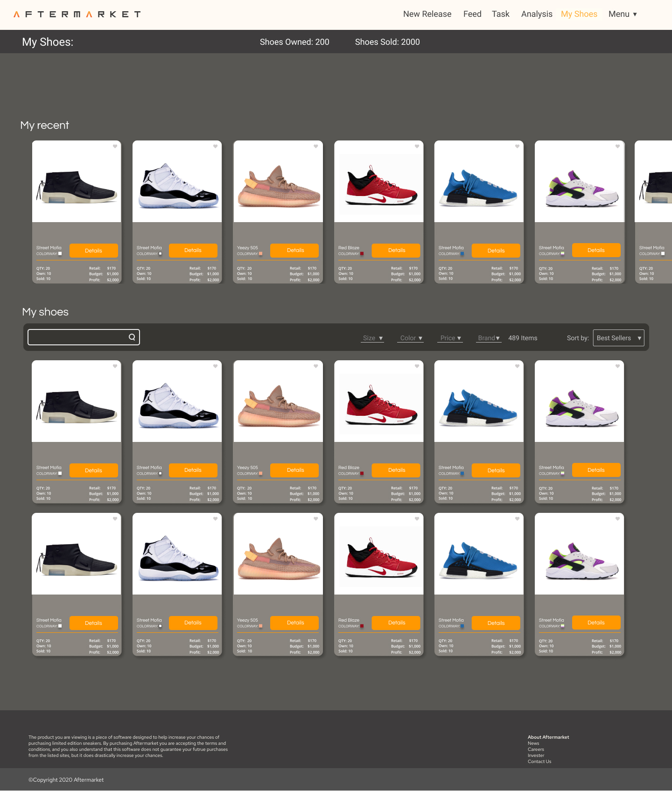This screenshot has height=791, width=672.
Task: Heart icon on Yeezy 505, second My shoes row
Action: pyautogui.click(x=316, y=519)
